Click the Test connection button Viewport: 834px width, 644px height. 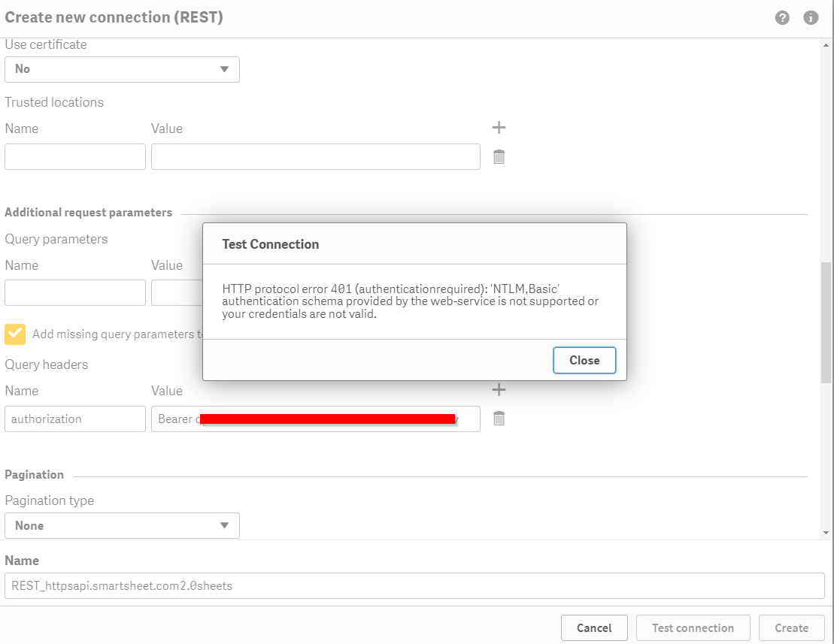tap(693, 628)
